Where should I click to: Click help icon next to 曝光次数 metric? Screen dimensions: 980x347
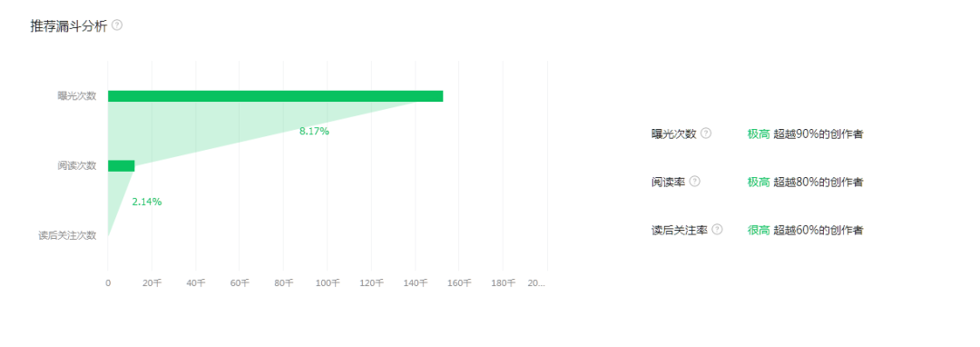pyautogui.click(x=706, y=134)
